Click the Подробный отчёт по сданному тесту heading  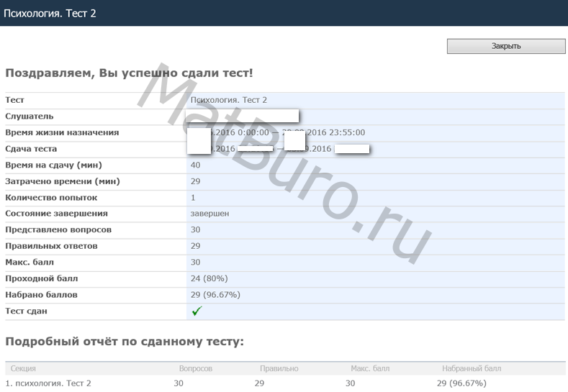125,341
